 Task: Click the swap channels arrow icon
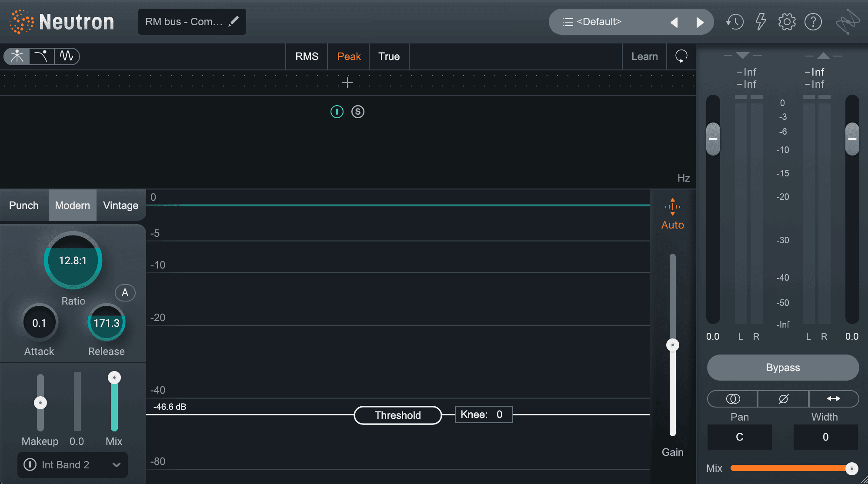[x=834, y=399]
